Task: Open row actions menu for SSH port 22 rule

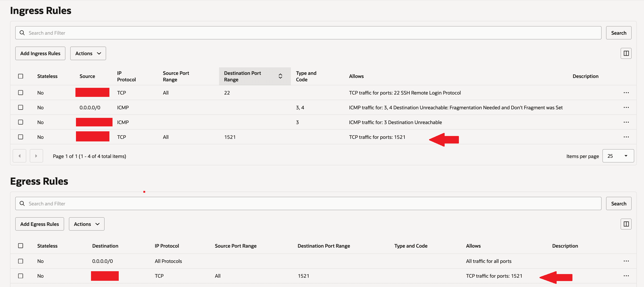Action: (x=626, y=93)
